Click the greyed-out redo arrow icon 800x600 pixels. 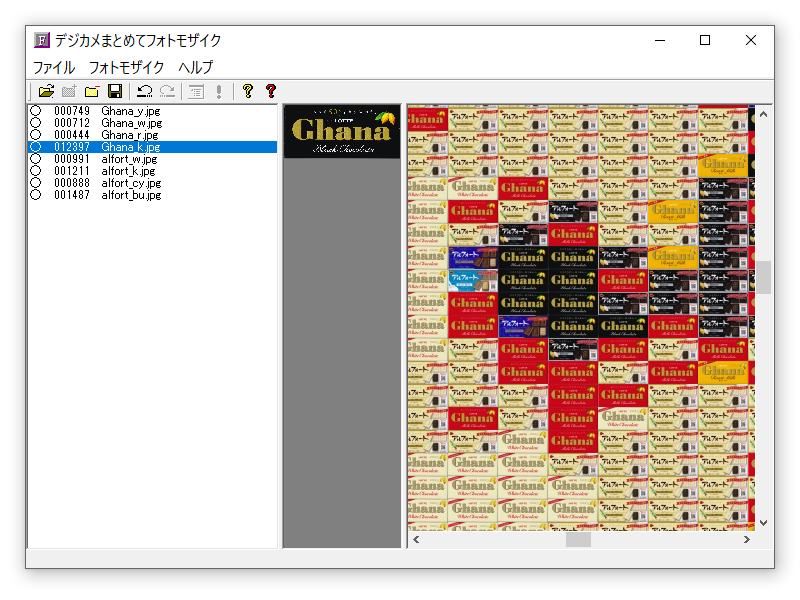167,91
